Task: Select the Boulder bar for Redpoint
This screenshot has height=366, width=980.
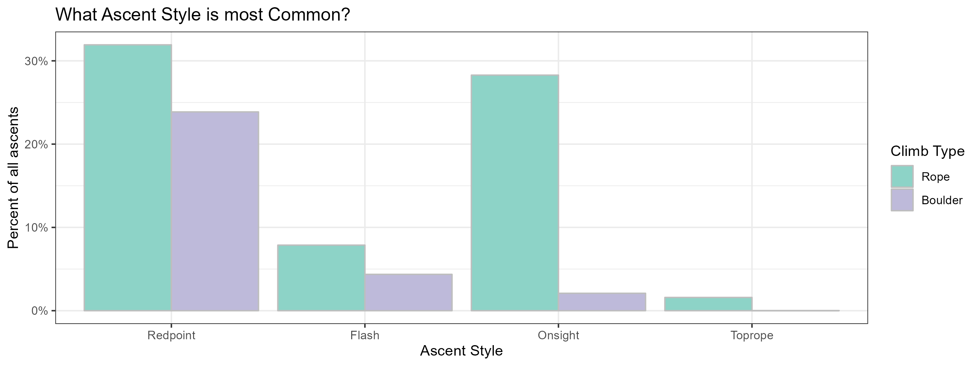Action: [x=215, y=211]
